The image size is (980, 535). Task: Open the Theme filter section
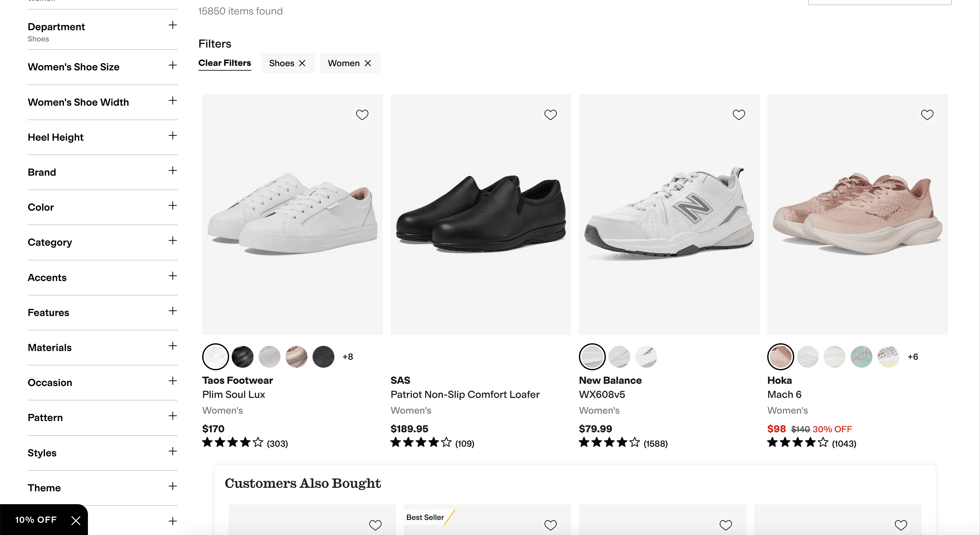(173, 486)
